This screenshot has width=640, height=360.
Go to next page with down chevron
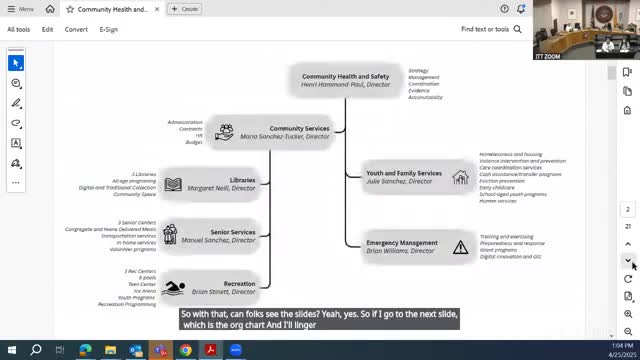click(x=628, y=260)
